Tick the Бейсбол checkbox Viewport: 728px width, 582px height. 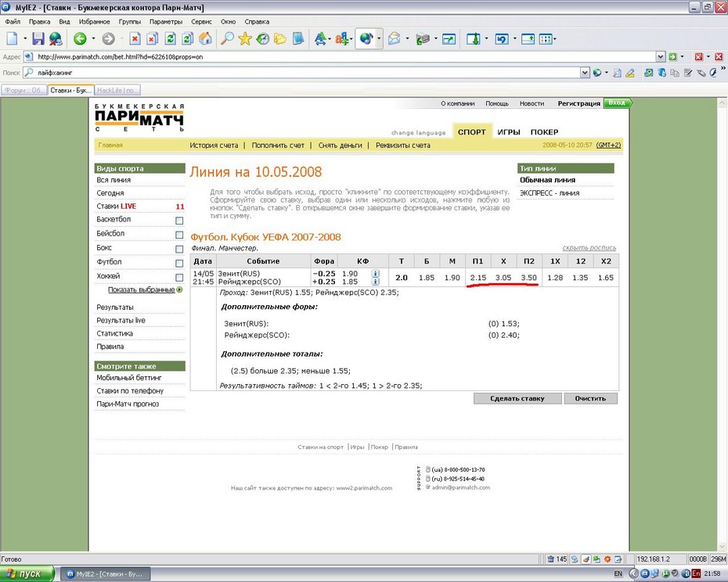(179, 235)
